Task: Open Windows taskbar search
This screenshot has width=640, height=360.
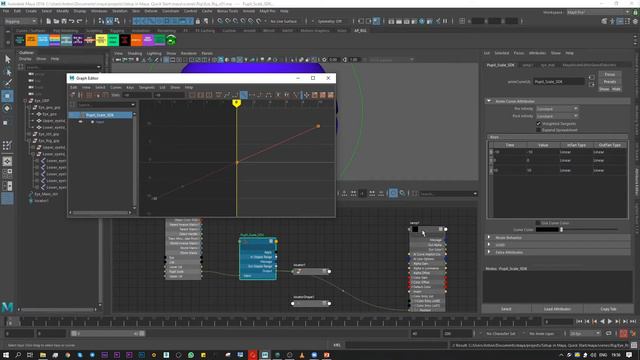Action: pyautogui.click(x=18, y=355)
